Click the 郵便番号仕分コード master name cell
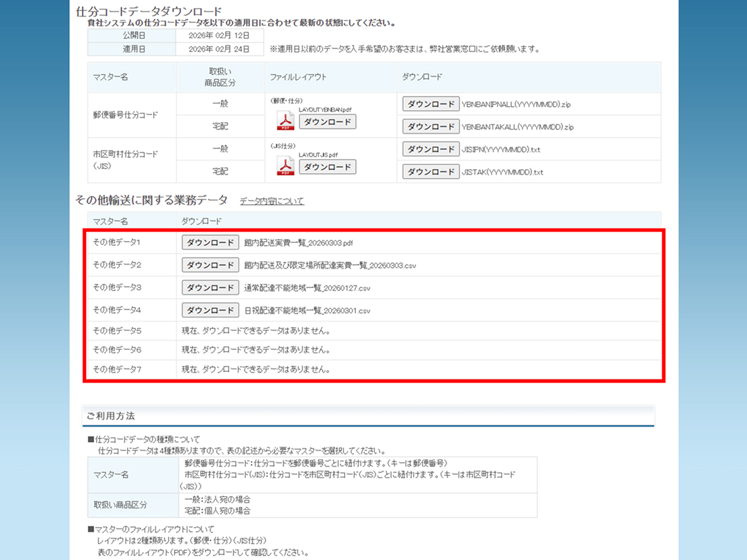Screen dimensions: 747x560 click(132, 115)
